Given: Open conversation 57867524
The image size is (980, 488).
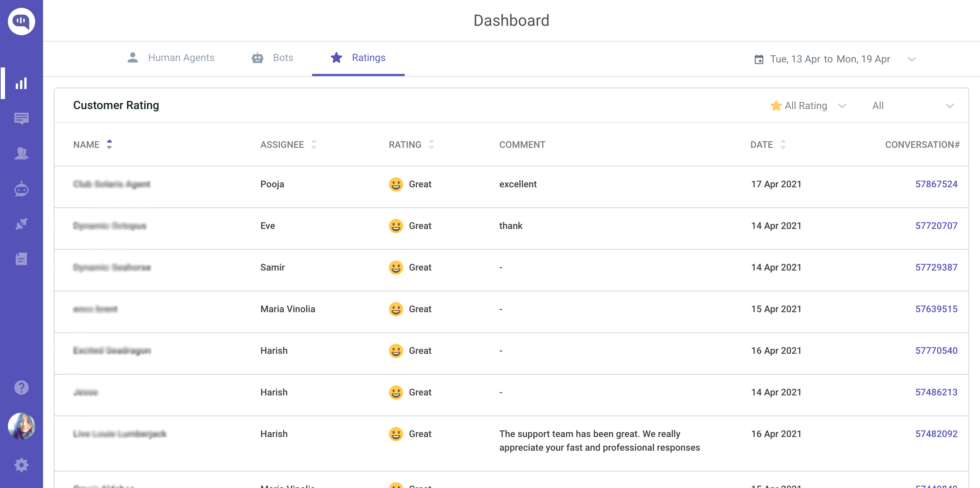Looking at the screenshot, I should pyautogui.click(x=936, y=184).
